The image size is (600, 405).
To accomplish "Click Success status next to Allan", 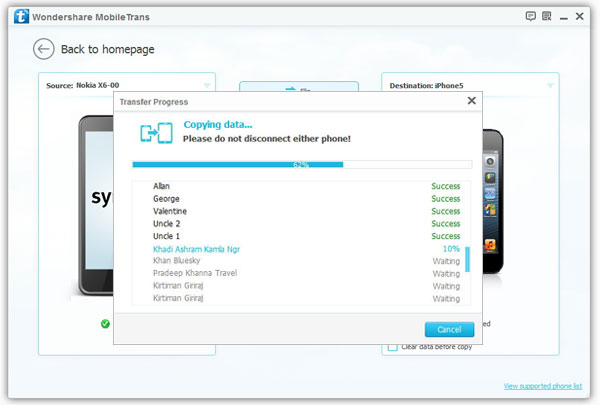I will 446,186.
